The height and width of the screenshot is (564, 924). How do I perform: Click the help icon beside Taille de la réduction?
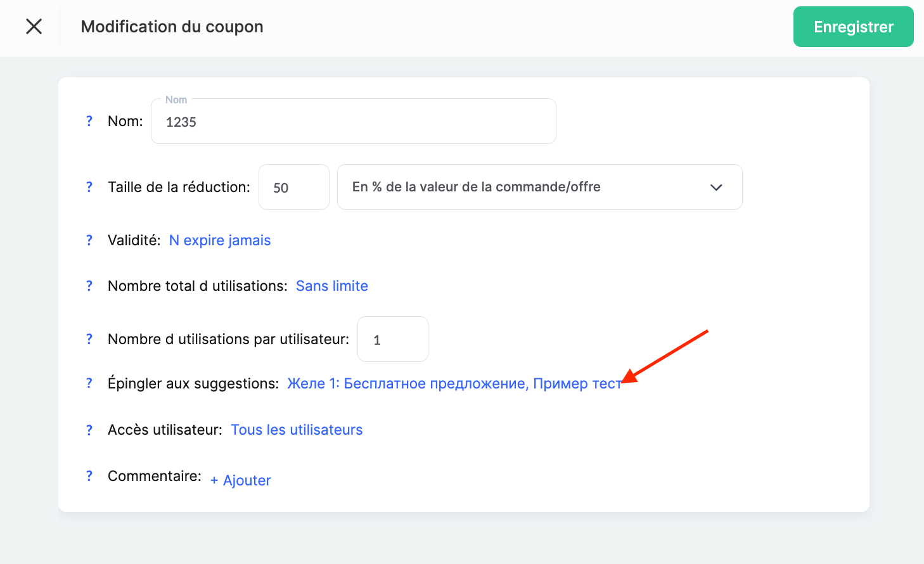[x=89, y=187]
